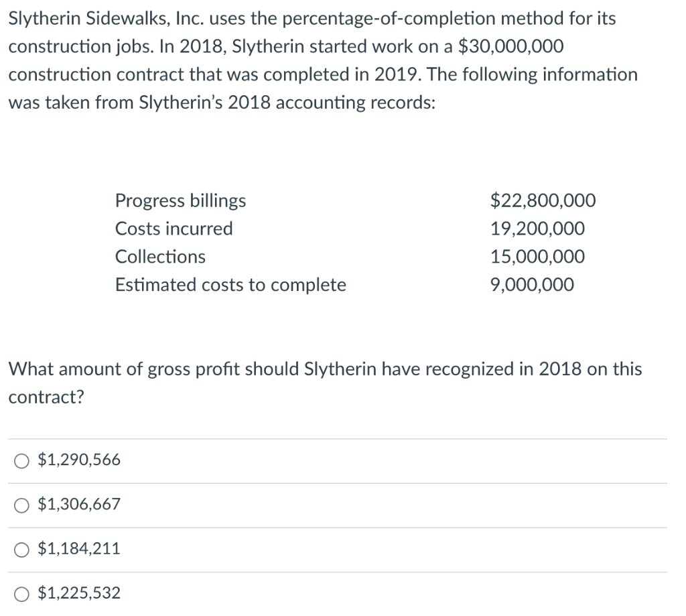Click the $1,306,667 answer text label

point(79,505)
